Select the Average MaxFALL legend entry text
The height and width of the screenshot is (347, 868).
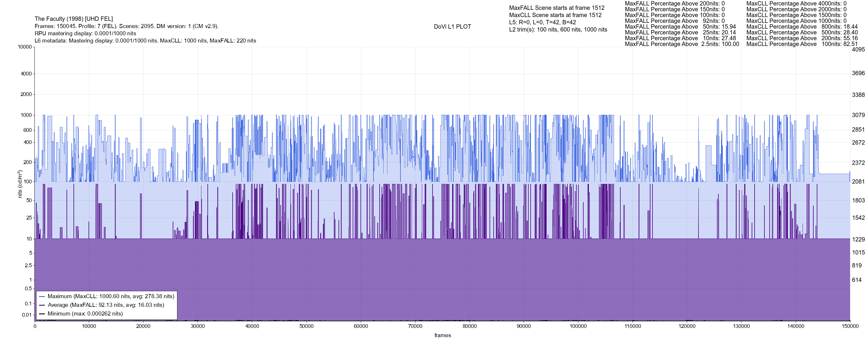click(106, 305)
